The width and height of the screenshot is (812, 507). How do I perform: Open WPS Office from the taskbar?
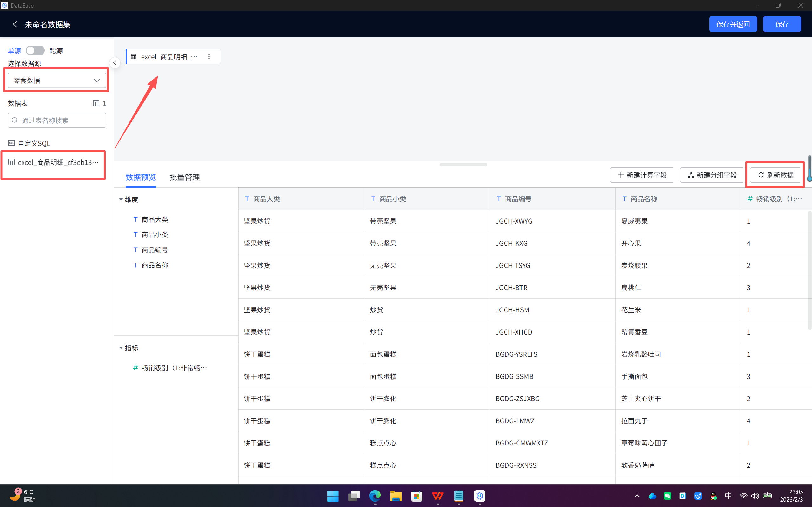438,496
